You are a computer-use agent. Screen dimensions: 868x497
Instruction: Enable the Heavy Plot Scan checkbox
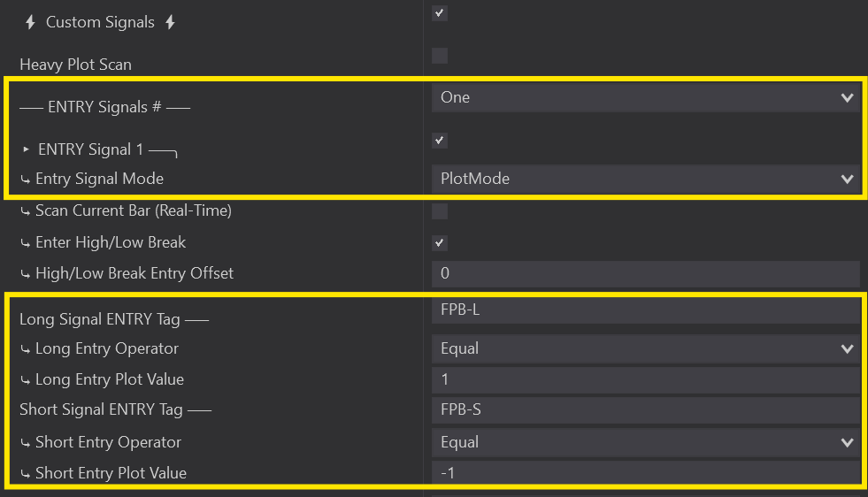click(x=440, y=57)
